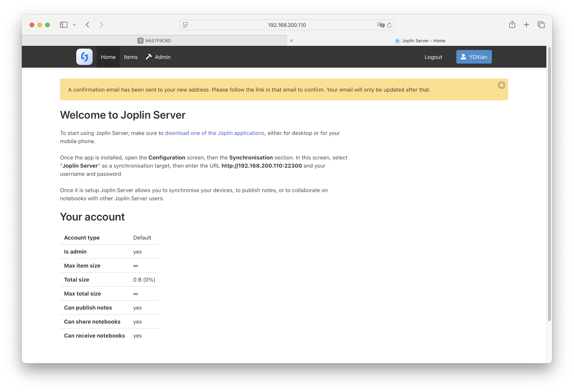Viewport: 574px width, 392px height.
Task: Switch to the NAS7F9C8D tab
Action: click(x=154, y=40)
